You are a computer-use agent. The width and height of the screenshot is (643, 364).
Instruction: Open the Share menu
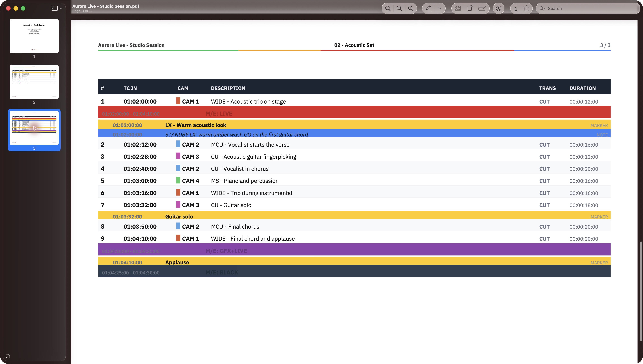point(527,8)
